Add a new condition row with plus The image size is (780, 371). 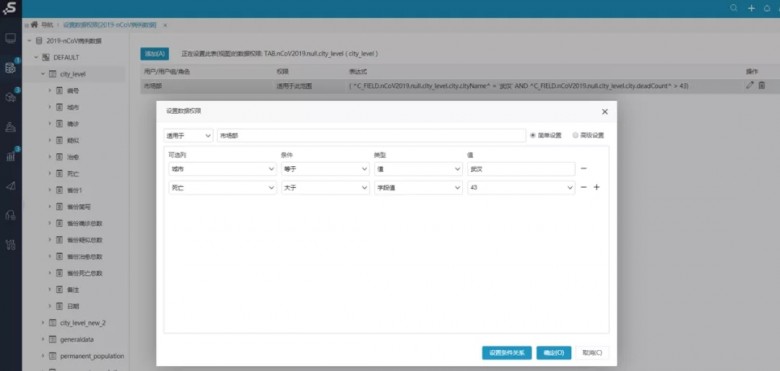[596, 187]
